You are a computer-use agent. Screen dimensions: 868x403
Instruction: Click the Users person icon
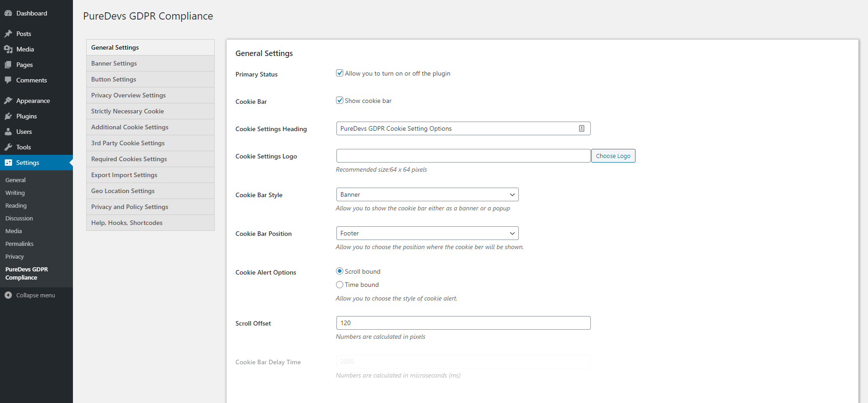point(8,132)
